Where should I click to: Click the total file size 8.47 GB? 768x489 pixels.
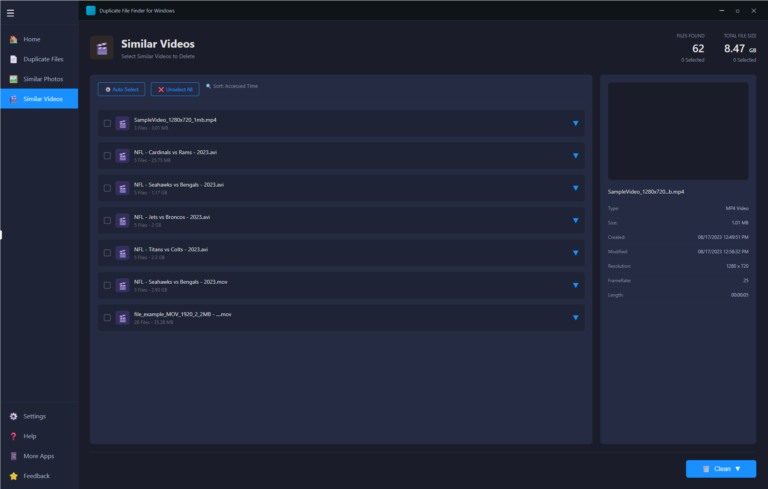pyautogui.click(x=740, y=49)
